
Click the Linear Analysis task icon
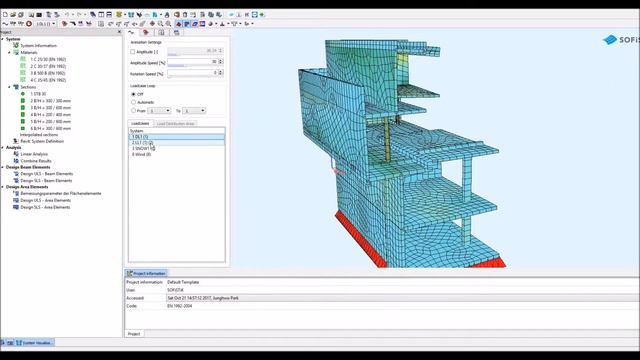pos(16,154)
